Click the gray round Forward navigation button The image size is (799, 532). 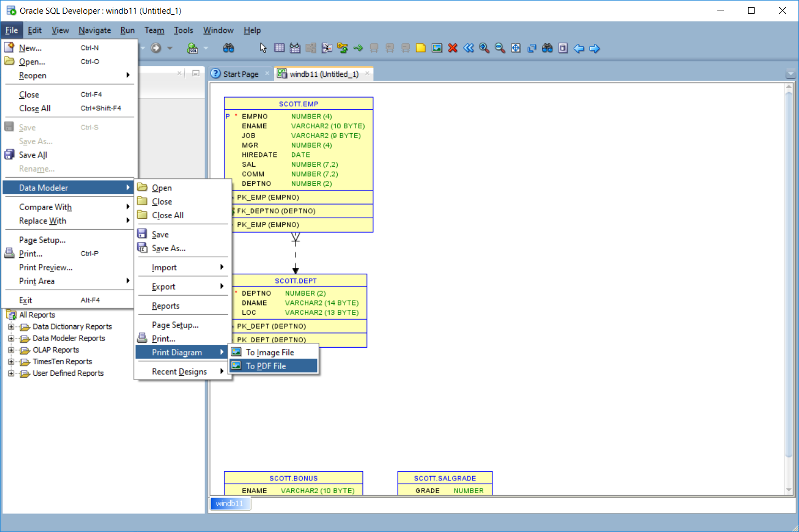tap(156, 48)
